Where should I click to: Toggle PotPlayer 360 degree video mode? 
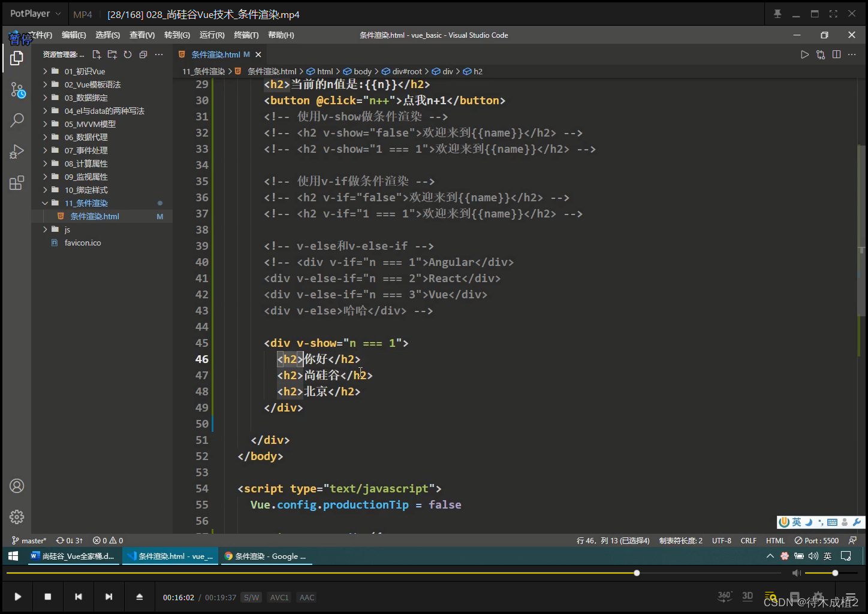tap(724, 596)
